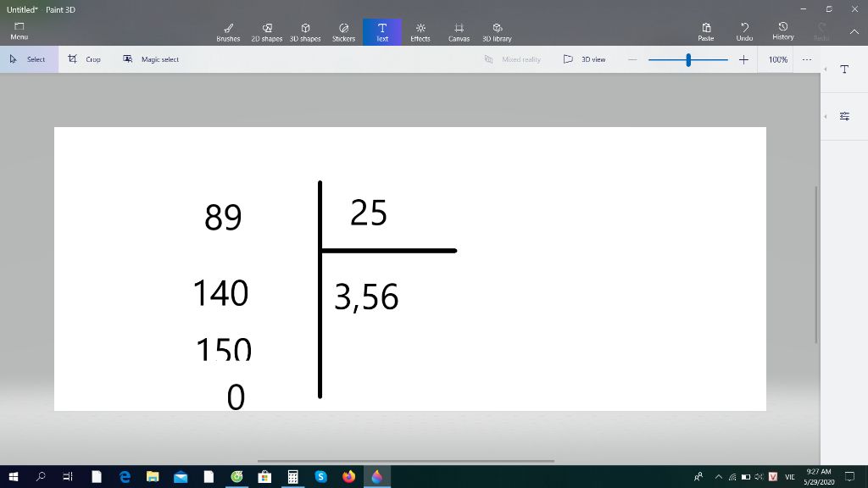Click the horizontal canvas scrollbar

click(406, 461)
